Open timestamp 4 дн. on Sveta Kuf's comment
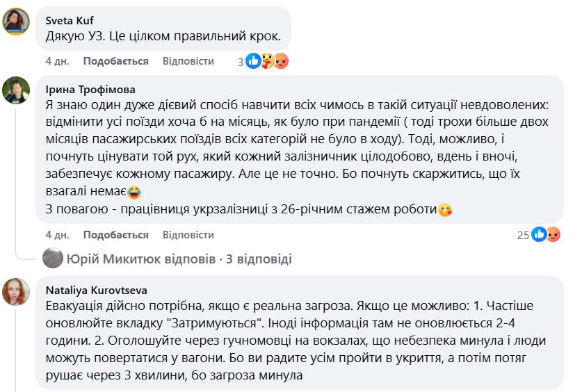Screen dimensions: 582x392 57,61
